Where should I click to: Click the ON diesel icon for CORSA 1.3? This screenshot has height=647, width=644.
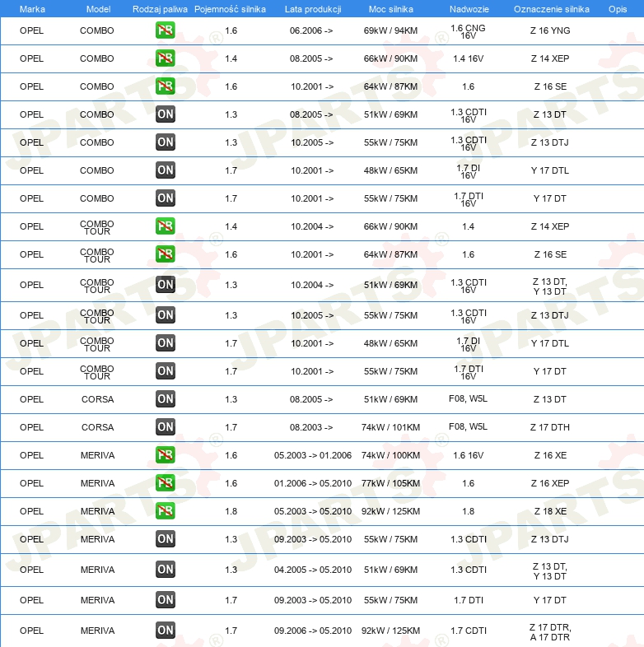[x=166, y=399]
